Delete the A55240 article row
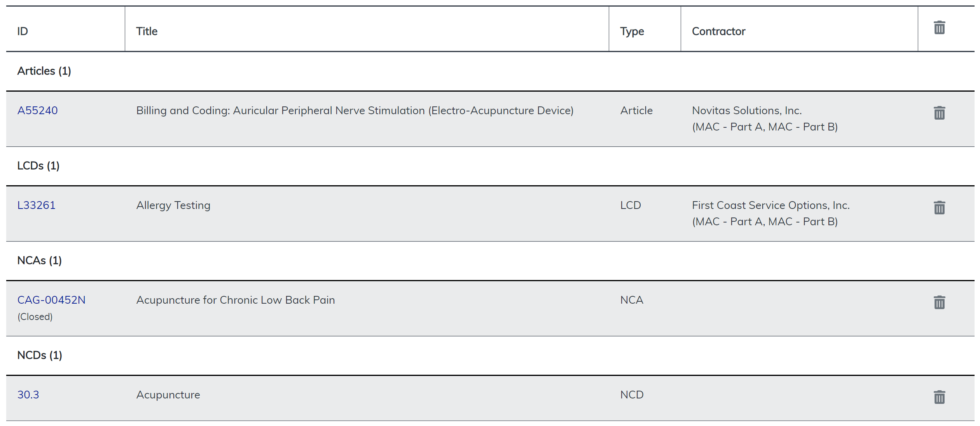The image size is (980, 426). [x=939, y=113]
